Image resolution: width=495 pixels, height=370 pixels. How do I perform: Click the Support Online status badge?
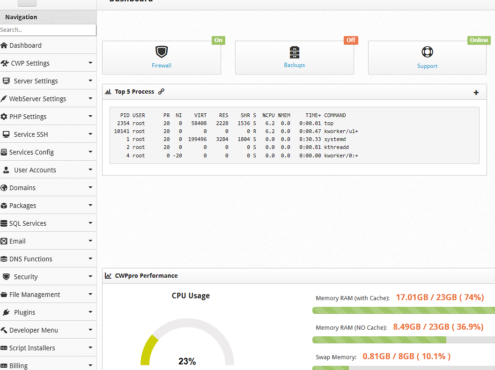click(479, 40)
